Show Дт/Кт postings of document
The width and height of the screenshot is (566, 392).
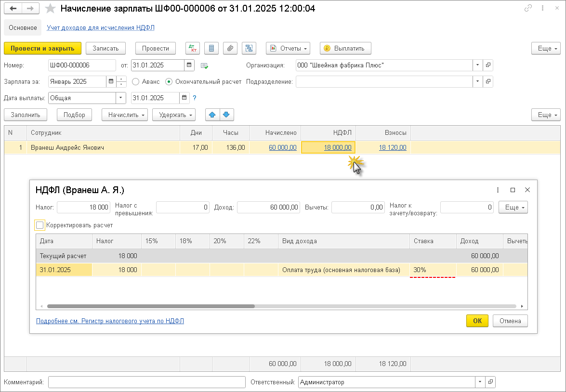point(192,48)
